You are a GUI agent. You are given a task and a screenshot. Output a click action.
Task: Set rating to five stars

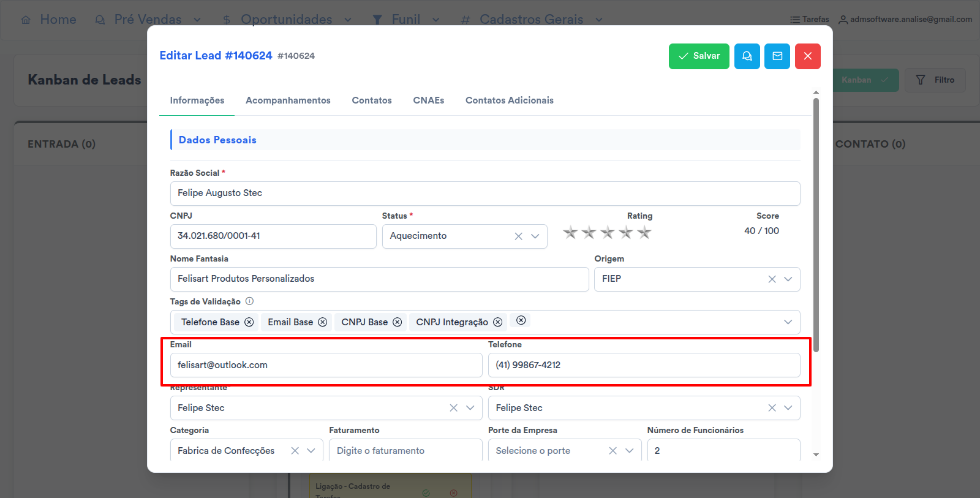644,233
